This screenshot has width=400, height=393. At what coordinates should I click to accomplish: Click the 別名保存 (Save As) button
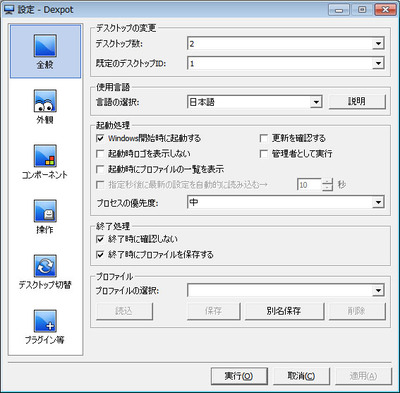(284, 311)
